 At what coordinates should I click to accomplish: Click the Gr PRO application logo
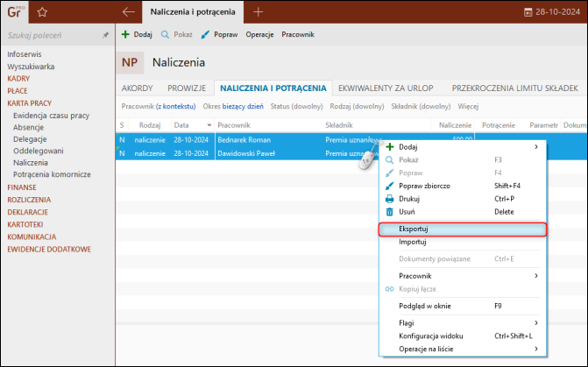(x=15, y=12)
